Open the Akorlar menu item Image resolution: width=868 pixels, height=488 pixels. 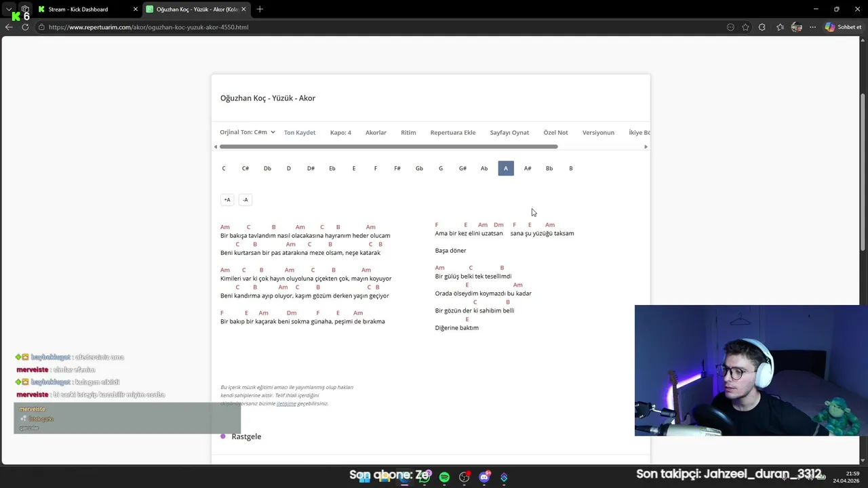376,133
